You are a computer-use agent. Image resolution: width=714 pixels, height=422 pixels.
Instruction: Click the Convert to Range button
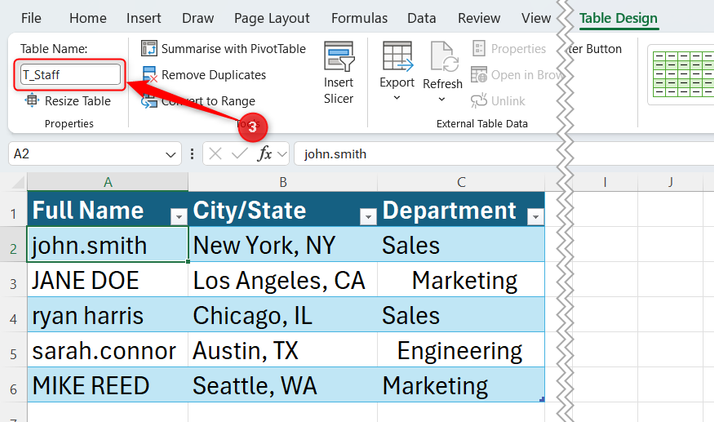[198, 101]
